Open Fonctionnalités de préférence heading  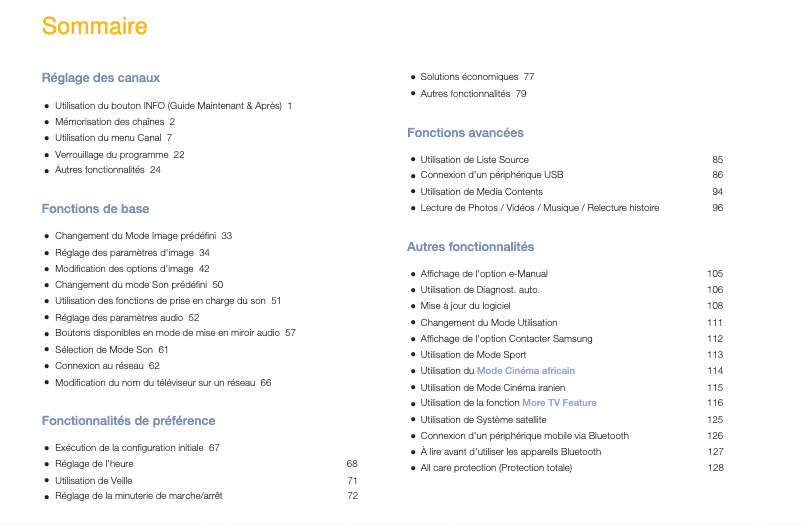click(128, 420)
